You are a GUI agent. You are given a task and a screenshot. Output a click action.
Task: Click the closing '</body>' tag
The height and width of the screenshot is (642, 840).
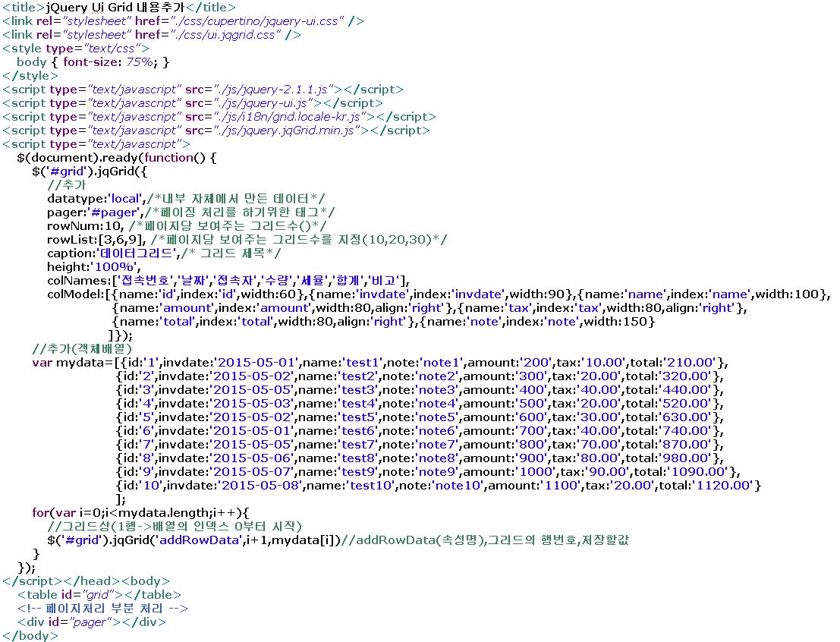coord(30,636)
